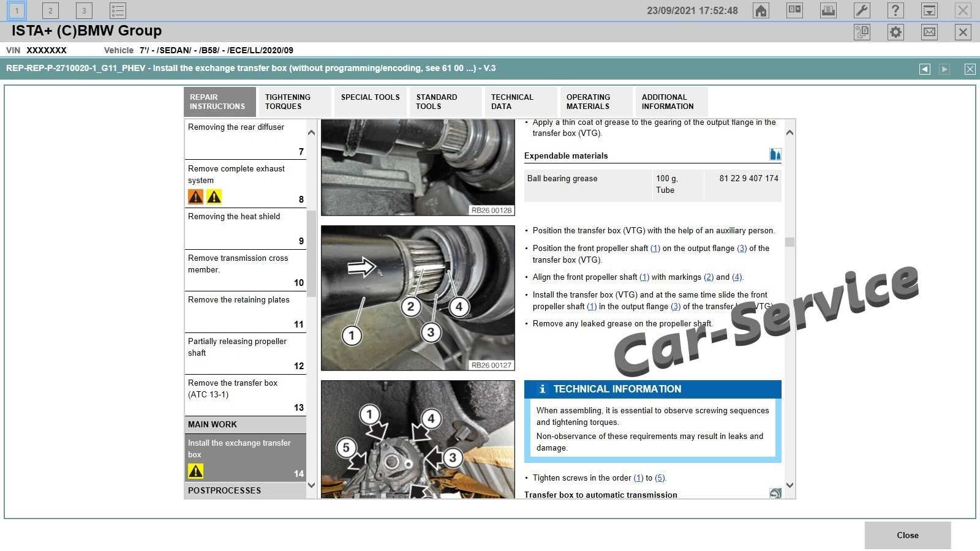Open workspace tab 3 icon
Image resolution: width=980 pixels, height=551 pixels.
coord(84,10)
